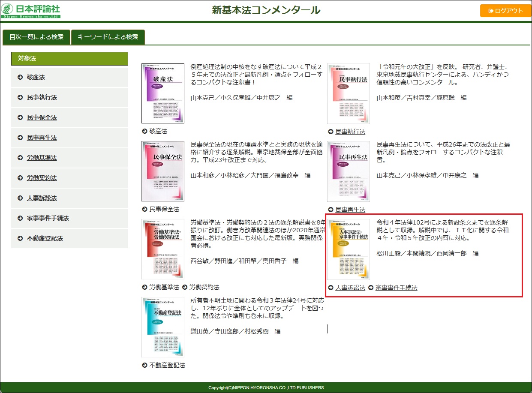Screen dimensions: 532x393
Task: Click the 家事事件手続法 link under yellow book
Action: pos(396,288)
